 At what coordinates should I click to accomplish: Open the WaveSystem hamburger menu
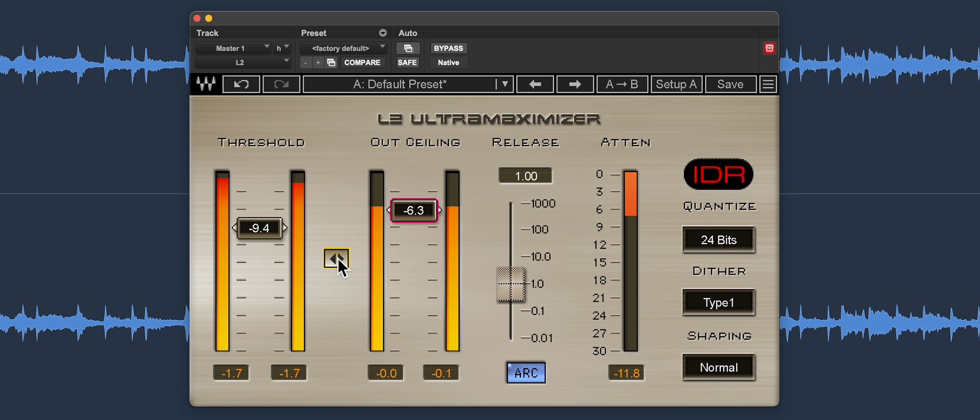point(768,83)
